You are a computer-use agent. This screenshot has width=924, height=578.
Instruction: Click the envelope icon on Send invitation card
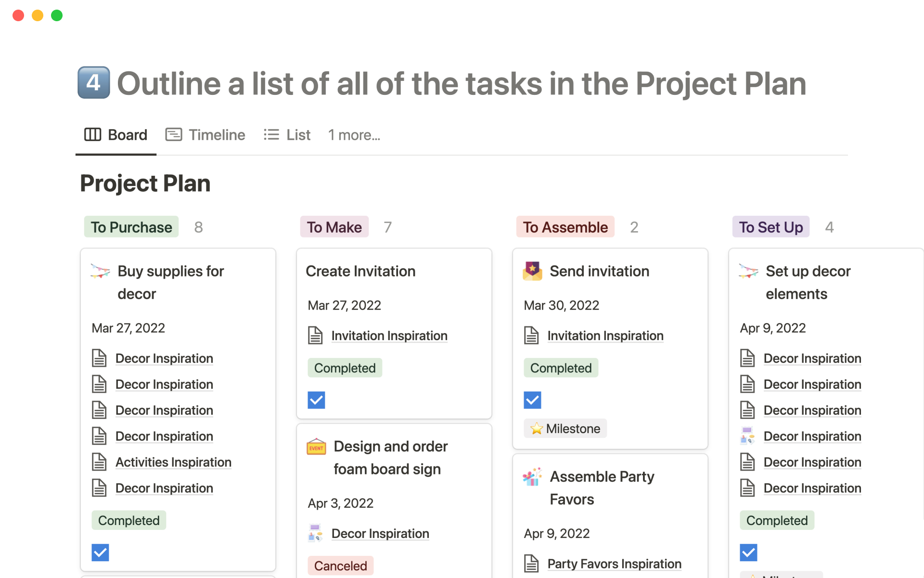tap(532, 271)
